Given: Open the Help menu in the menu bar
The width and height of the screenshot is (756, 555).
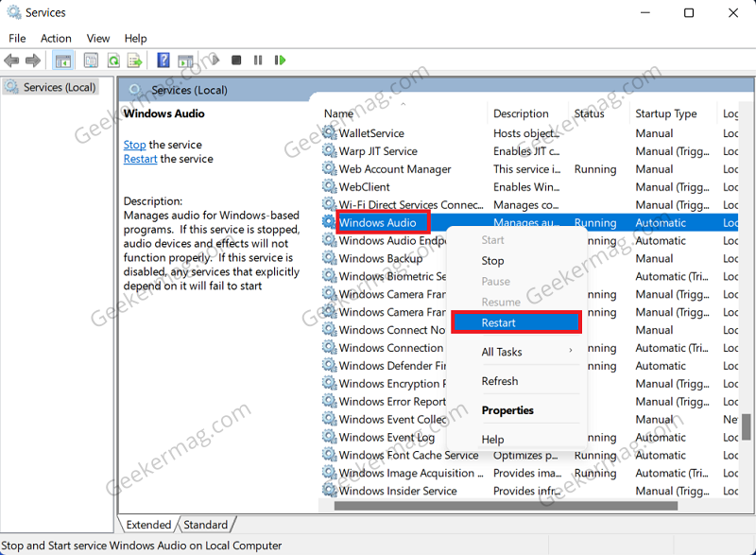Looking at the screenshot, I should [135, 38].
